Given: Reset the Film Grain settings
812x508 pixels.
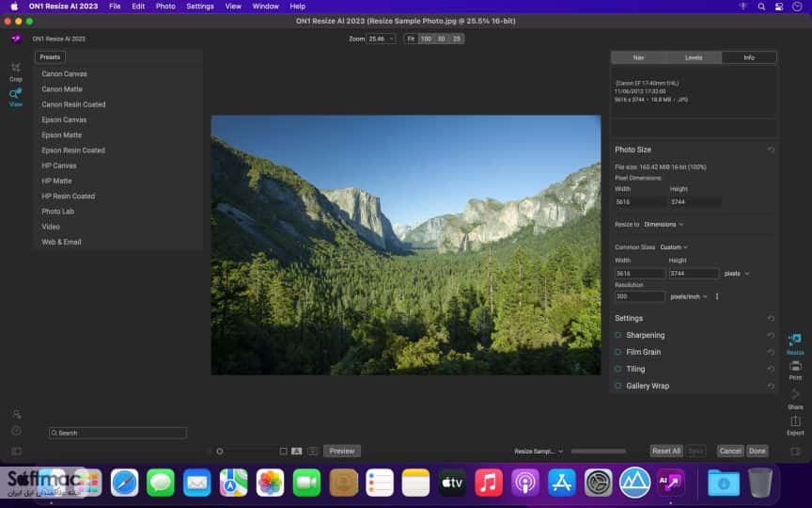Looking at the screenshot, I should [x=771, y=352].
